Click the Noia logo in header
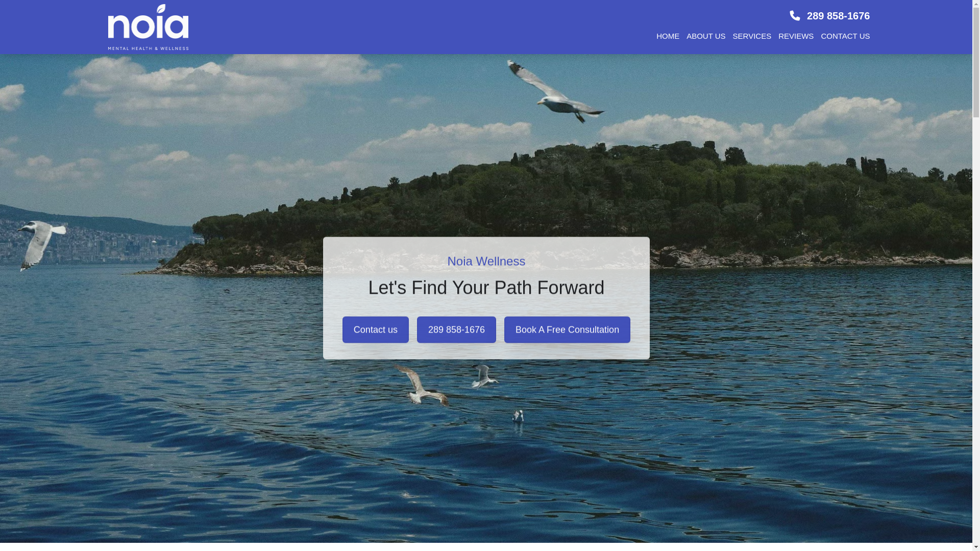Screen dimensions: 980x551 point(148,27)
